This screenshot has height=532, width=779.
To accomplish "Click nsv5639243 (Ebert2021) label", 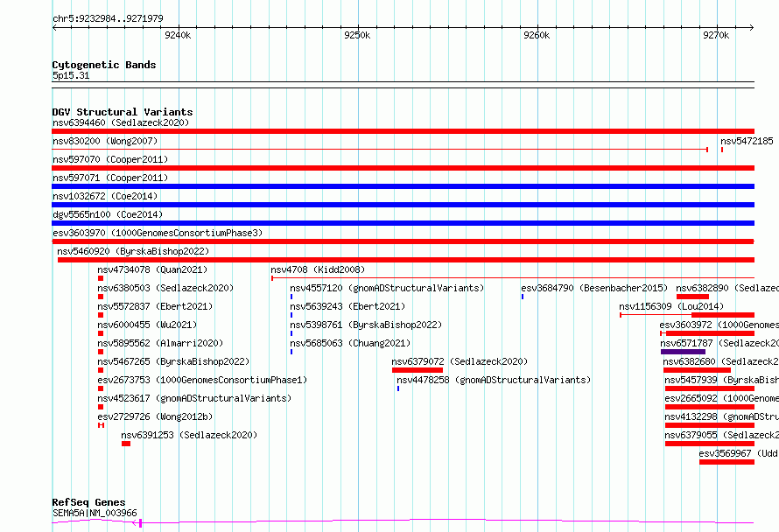I will click(x=347, y=306).
